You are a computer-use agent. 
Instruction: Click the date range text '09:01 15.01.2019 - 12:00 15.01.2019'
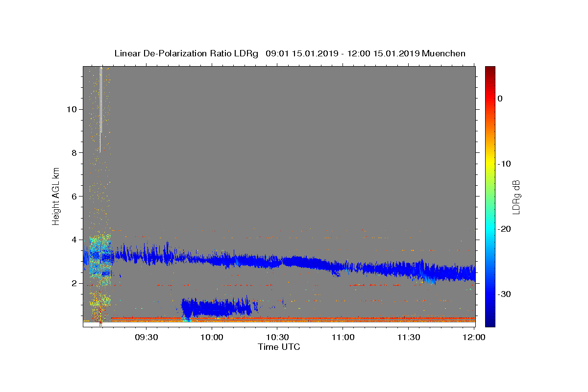click(x=343, y=53)
